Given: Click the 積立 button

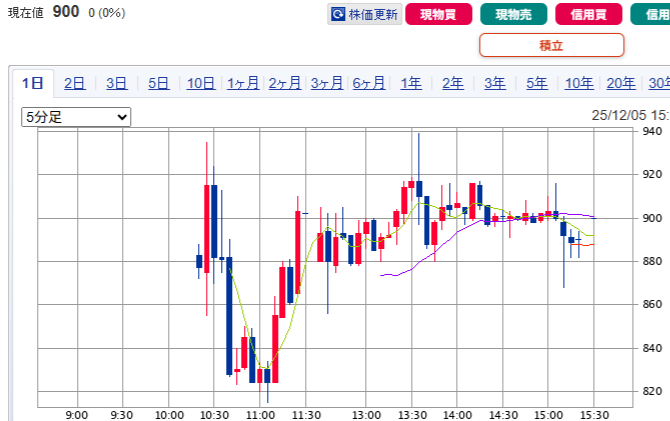Looking at the screenshot, I should click(x=551, y=45).
